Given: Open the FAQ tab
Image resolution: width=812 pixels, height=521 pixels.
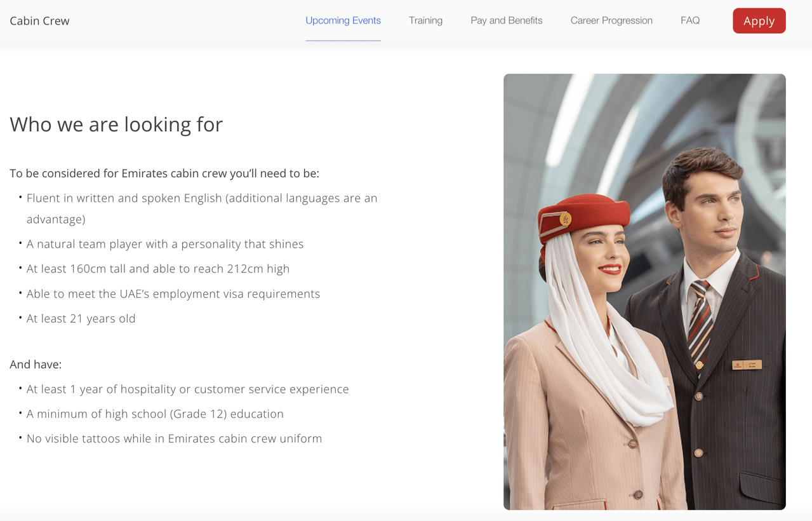Looking at the screenshot, I should (x=690, y=20).
